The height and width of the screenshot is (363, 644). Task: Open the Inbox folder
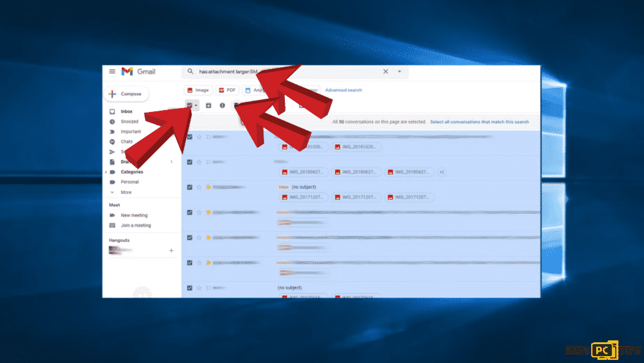pos(126,111)
